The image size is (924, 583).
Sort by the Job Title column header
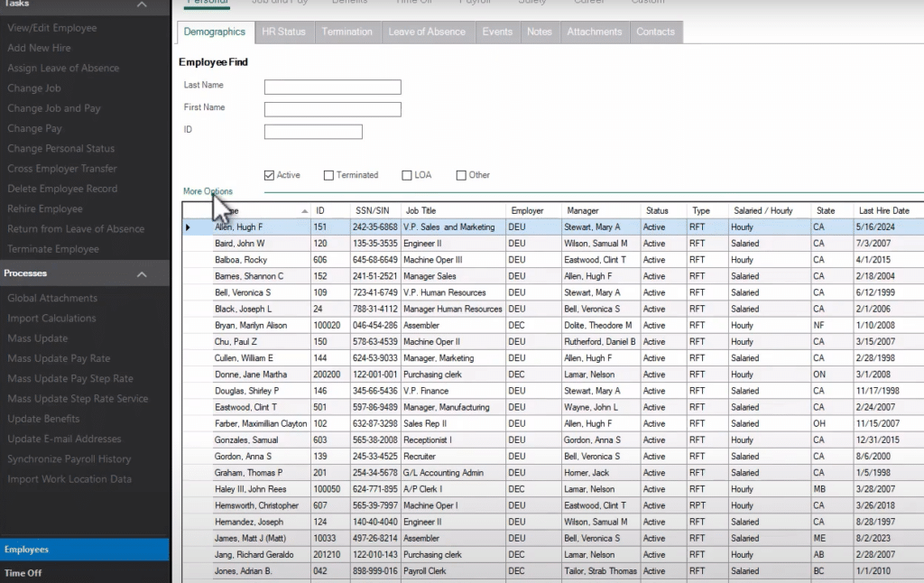[453, 210]
